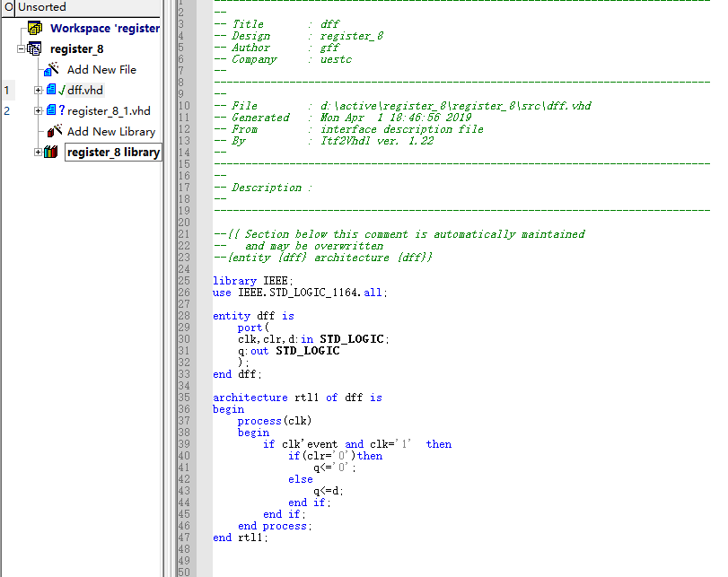Screen dimensions: 728x577
Task: Click 'library' keyword on line 25
Action: [x=234, y=281]
